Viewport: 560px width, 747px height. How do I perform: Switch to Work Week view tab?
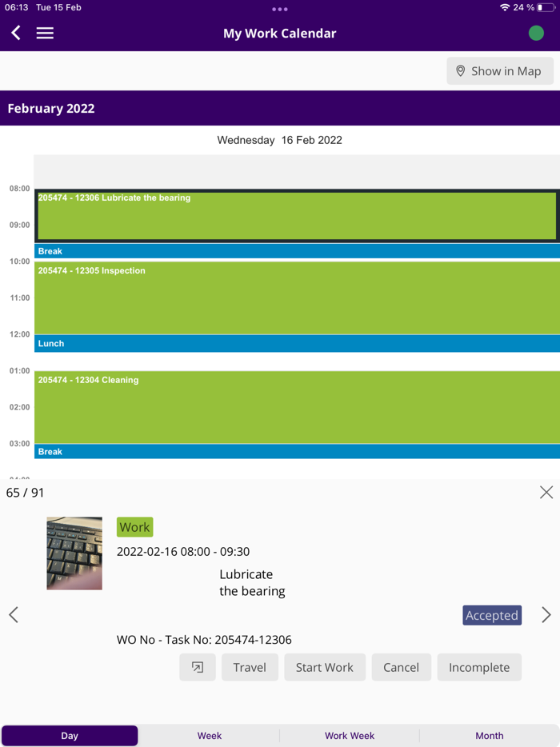pos(350,736)
